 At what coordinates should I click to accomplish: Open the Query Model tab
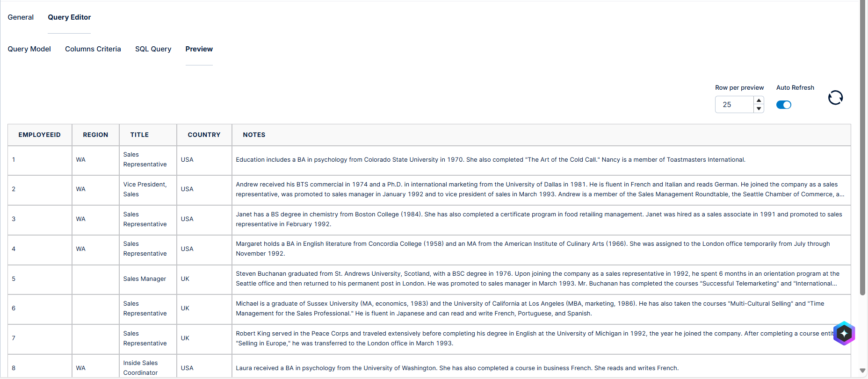pos(29,49)
